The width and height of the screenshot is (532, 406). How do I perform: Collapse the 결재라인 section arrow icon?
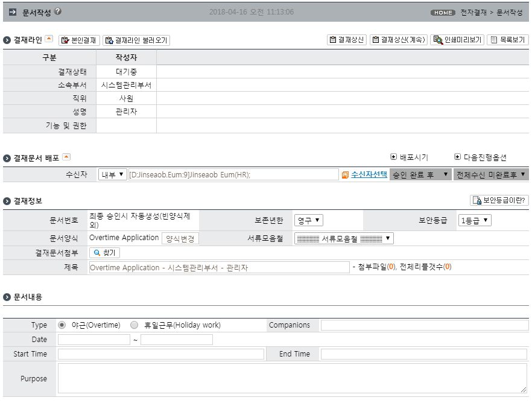49,39
